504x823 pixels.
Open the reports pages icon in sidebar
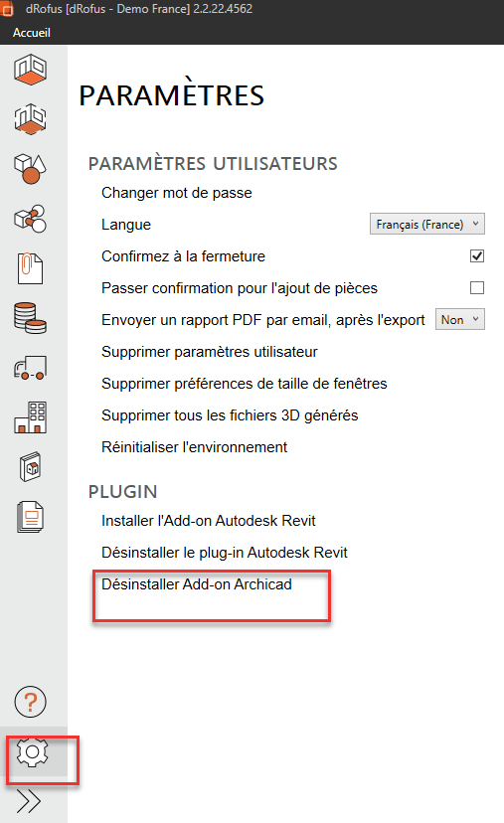coord(31,517)
